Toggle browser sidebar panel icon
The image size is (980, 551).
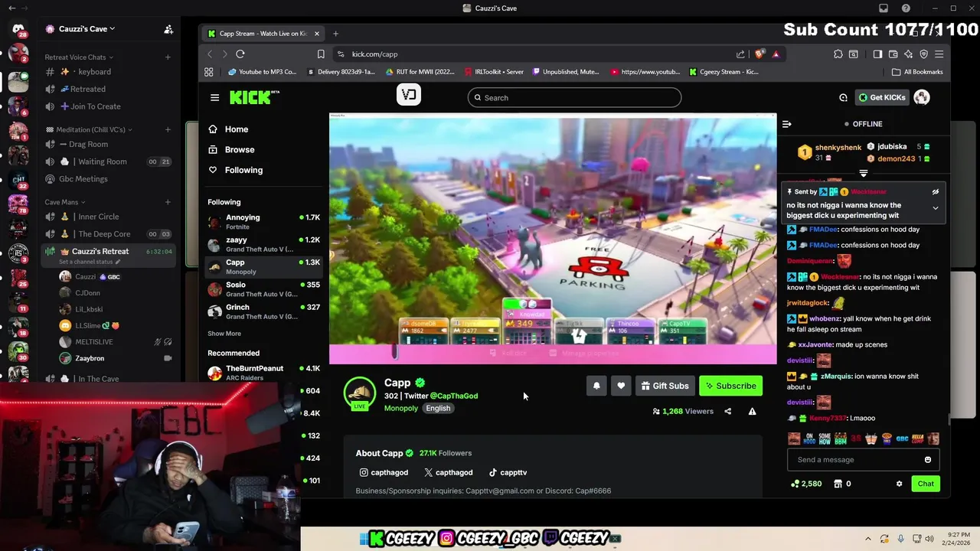click(878, 54)
